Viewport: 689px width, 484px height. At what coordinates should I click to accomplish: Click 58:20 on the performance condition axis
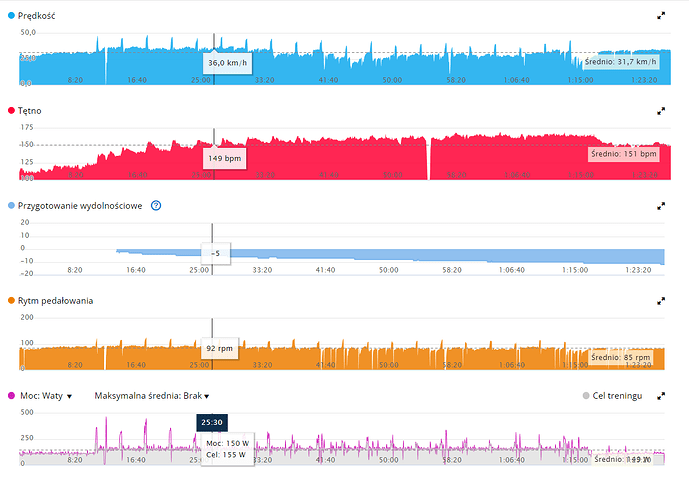click(x=452, y=270)
